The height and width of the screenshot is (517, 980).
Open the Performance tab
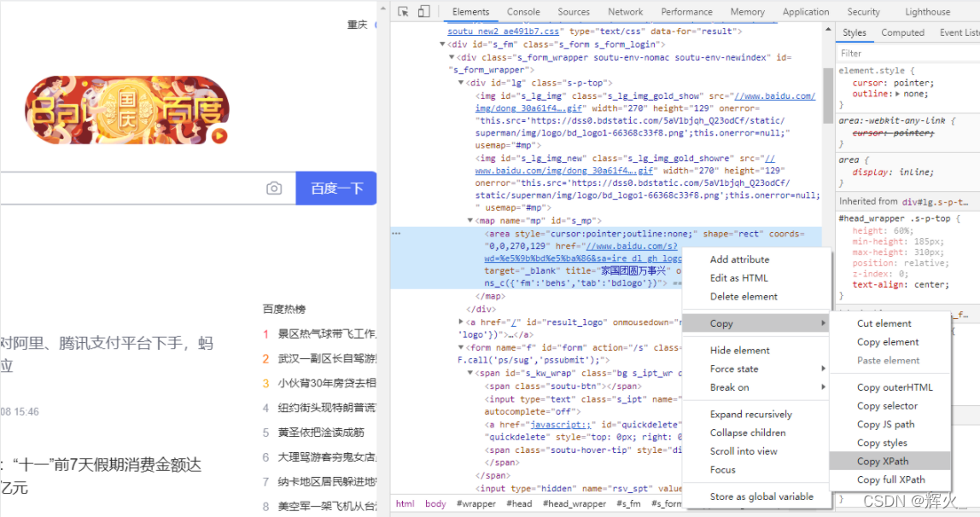tap(686, 11)
